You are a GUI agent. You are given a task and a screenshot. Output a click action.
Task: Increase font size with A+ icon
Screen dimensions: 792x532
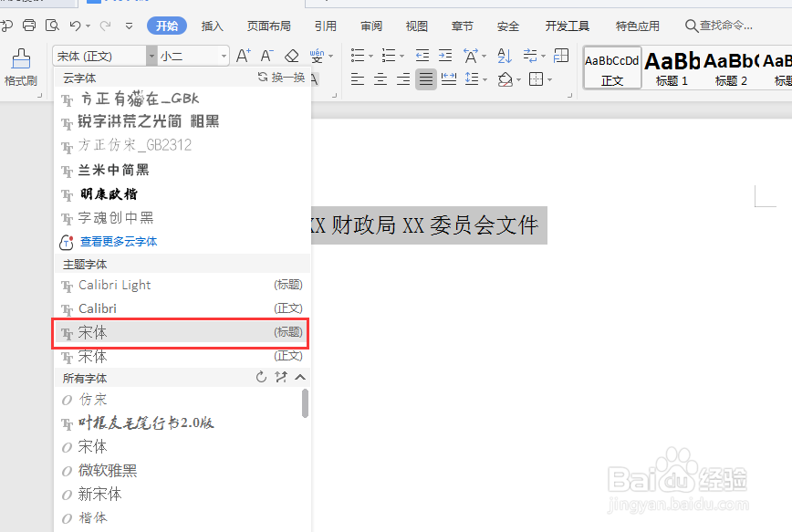click(x=244, y=56)
